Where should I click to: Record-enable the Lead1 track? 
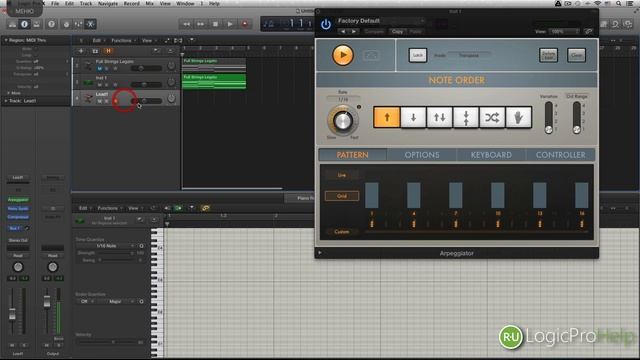coord(116,101)
